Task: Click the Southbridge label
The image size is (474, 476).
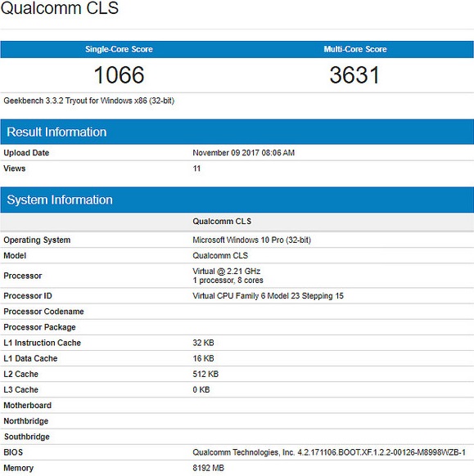Action: click(x=27, y=437)
